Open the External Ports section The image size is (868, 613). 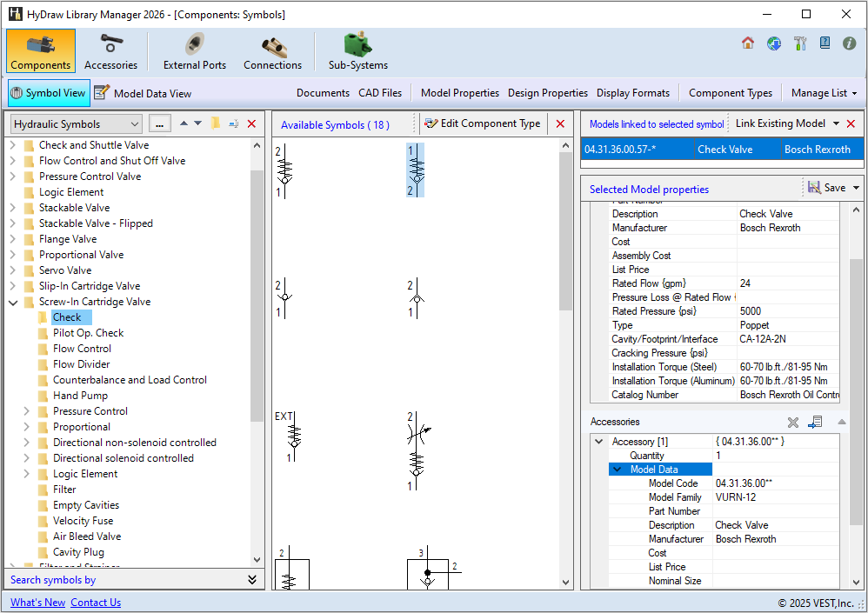click(x=194, y=51)
